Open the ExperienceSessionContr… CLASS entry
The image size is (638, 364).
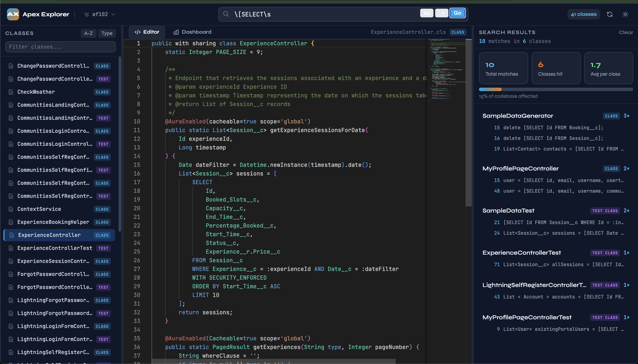point(60,261)
